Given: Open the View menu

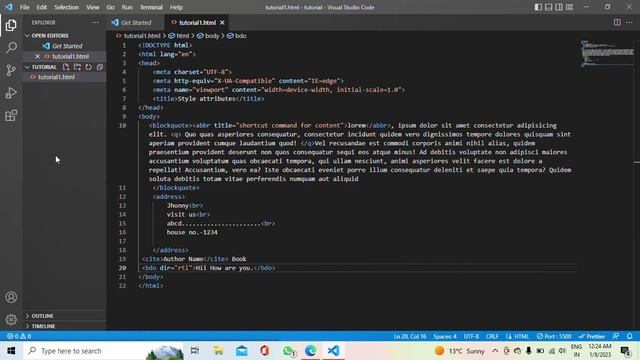Looking at the screenshot, I should 93,7.
